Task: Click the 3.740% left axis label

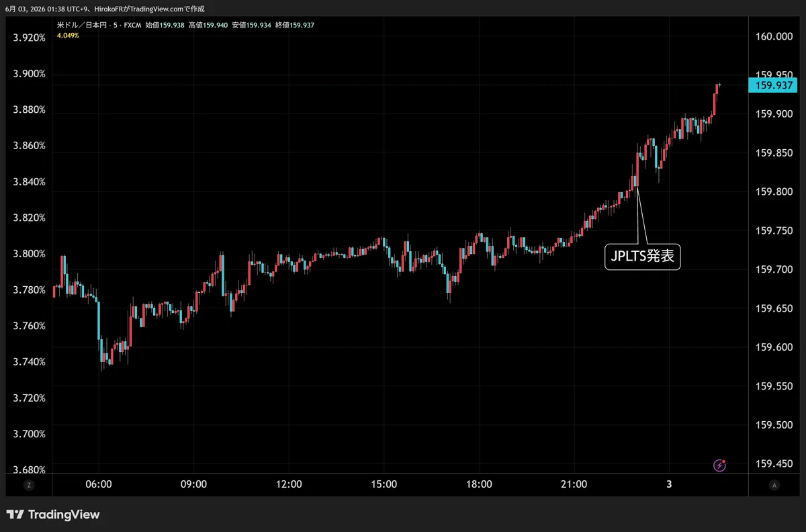Action: click(30, 361)
